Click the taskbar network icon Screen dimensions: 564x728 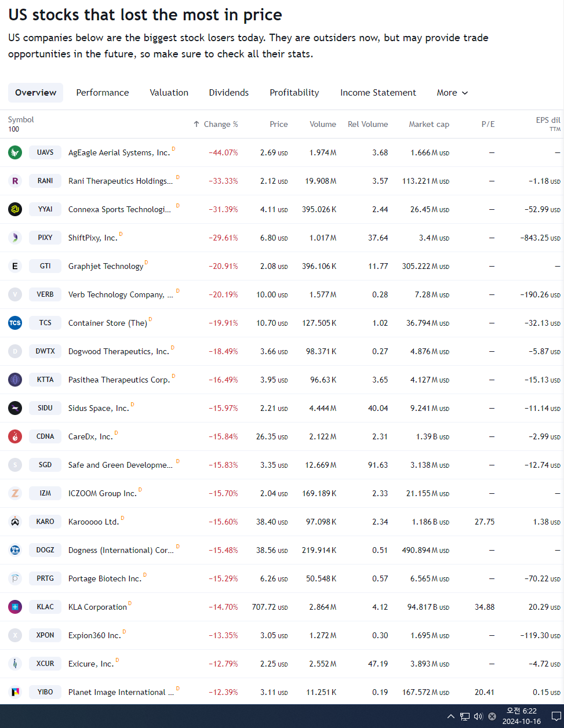(465, 716)
